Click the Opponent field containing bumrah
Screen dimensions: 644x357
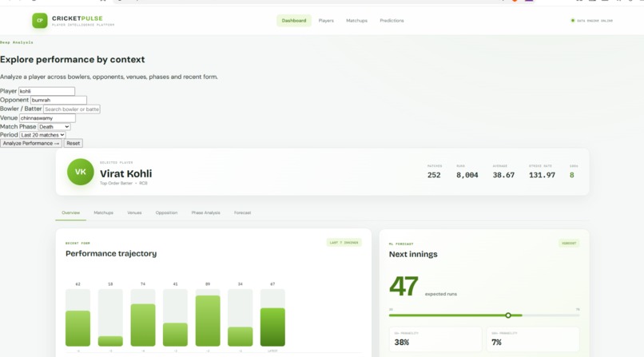coord(58,100)
